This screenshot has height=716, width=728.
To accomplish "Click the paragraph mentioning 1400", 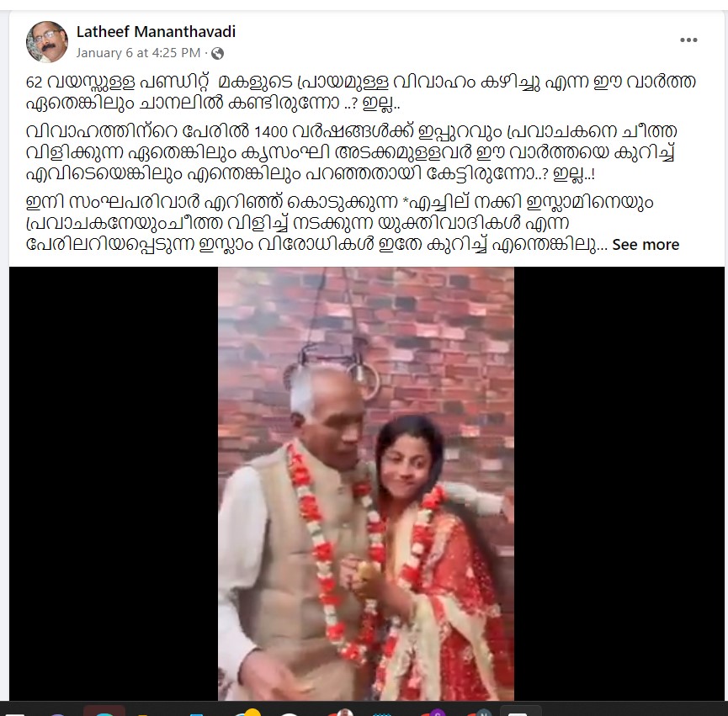I will 352,152.
